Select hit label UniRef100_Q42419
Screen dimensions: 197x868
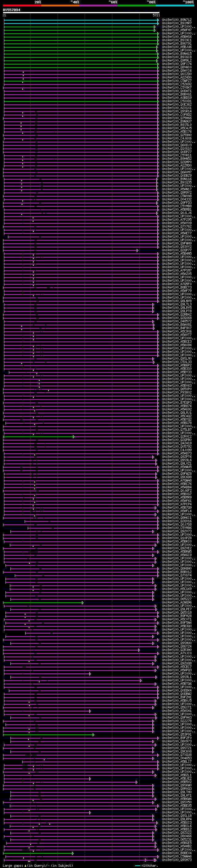click(177, 443)
